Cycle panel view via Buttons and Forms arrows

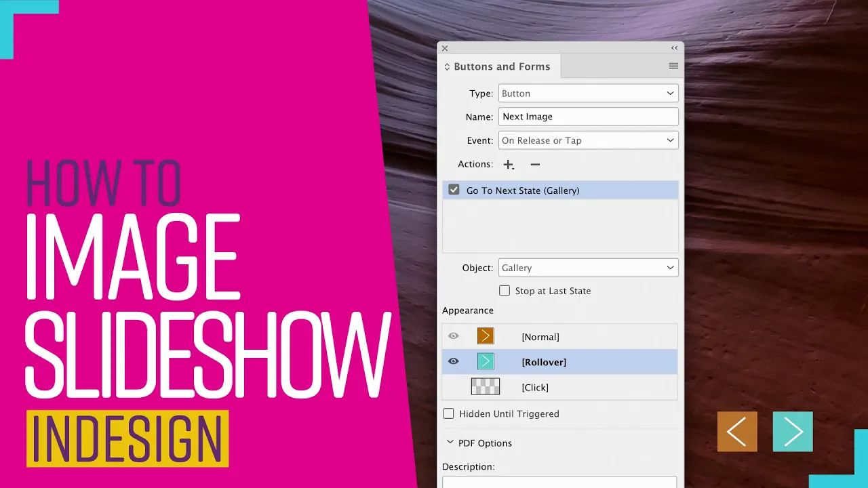point(447,67)
